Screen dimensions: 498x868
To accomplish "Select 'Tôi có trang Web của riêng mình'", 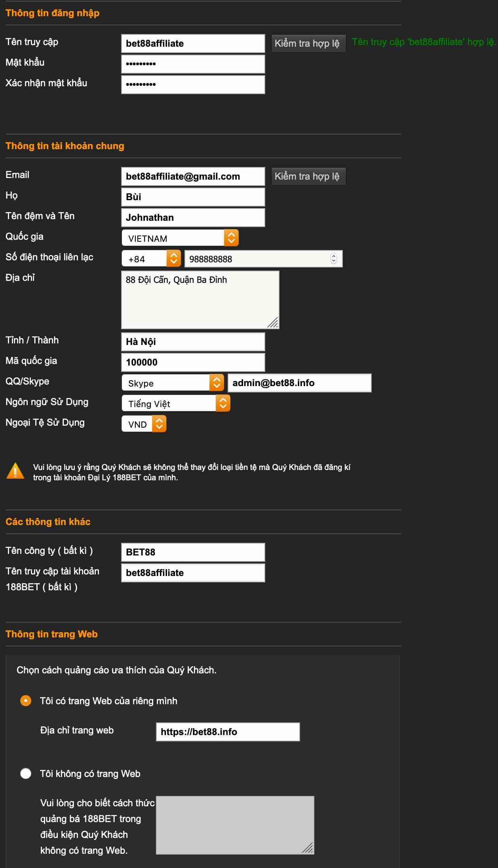I will [26, 701].
